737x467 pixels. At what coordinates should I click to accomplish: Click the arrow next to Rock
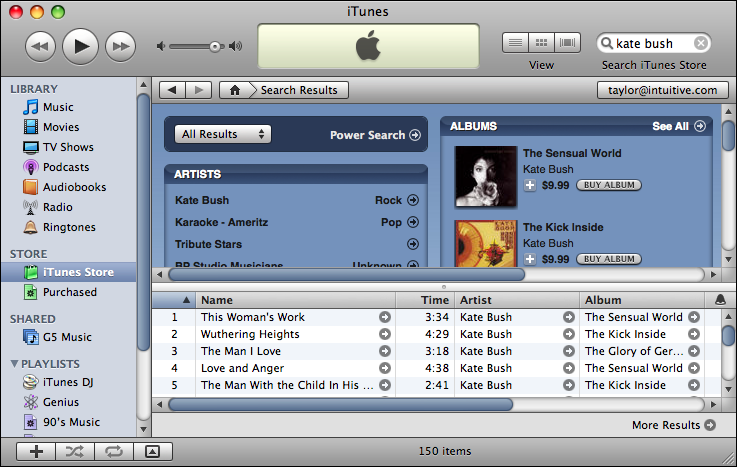pyautogui.click(x=413, y=200)
